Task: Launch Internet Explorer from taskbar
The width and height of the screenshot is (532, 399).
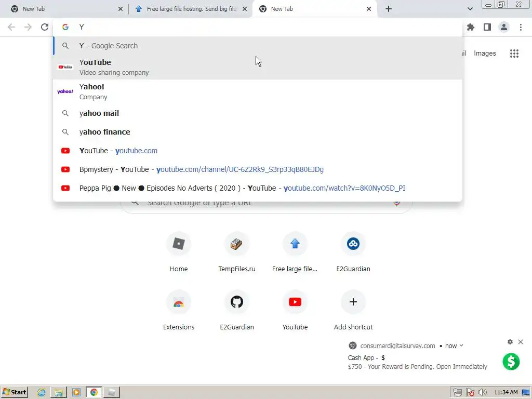Action: click(42, 393)
